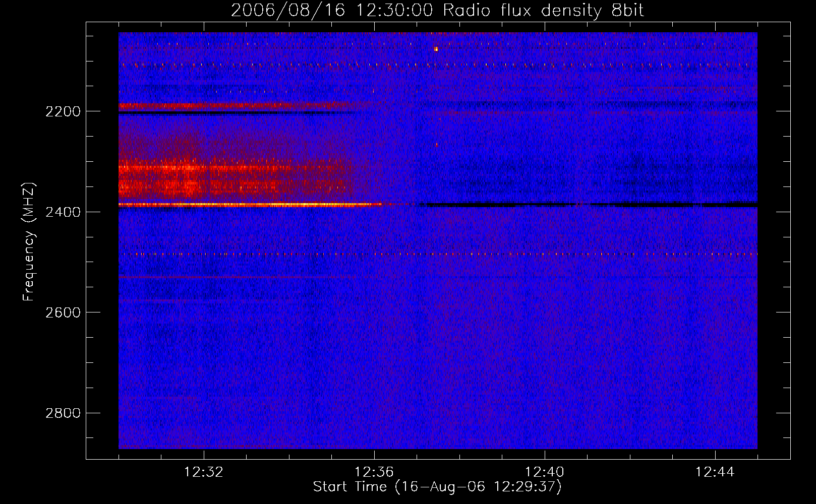The width and height of the screenshot is (816, 504).
Task: Click the 12:32 time tick label
Action: coord(204,472)
